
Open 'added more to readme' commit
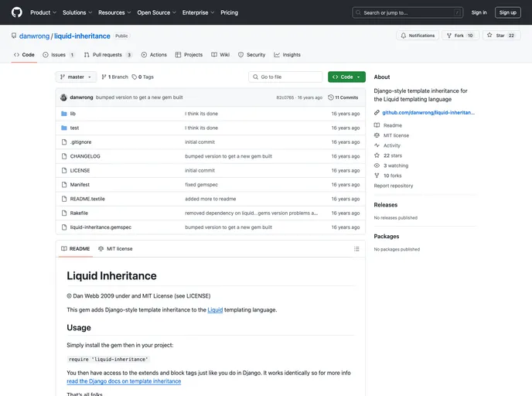coord(210,200)
